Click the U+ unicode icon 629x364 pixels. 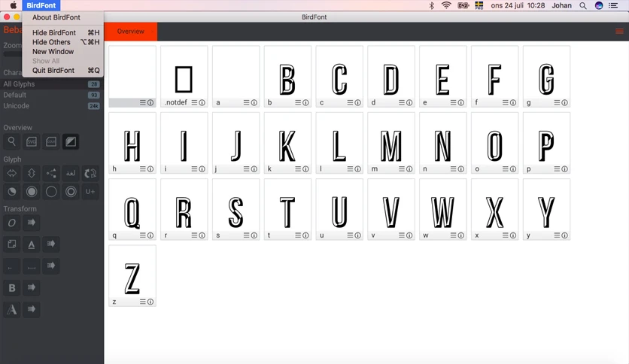tap(90, 192)
